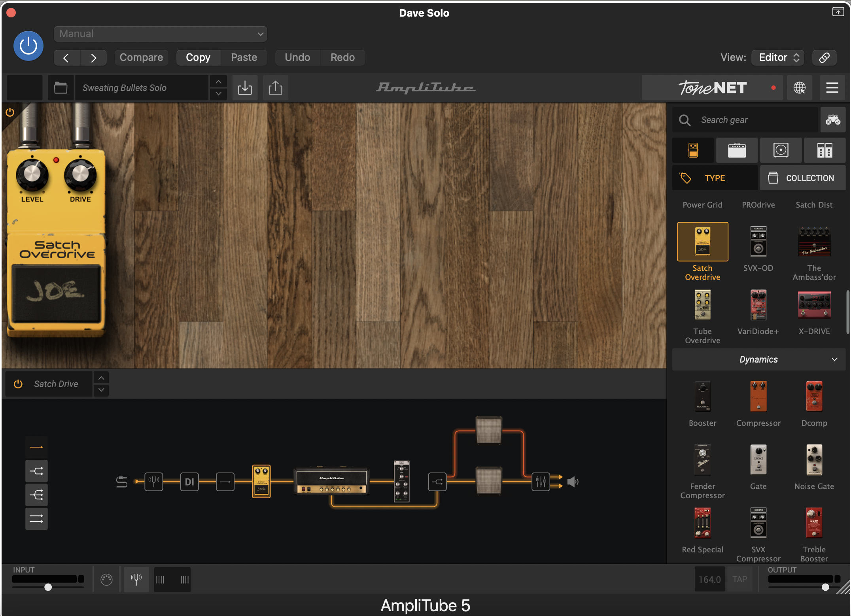Select the X-DRIVE pedal
This screenshot has height=616, width=851.
click(x=814, y=305)
